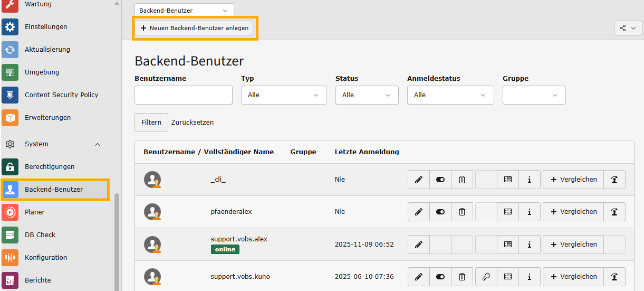Toggle active status of support.vobs.kuno
The height and width of the screenshot is (291, 644).
[440, 277]
